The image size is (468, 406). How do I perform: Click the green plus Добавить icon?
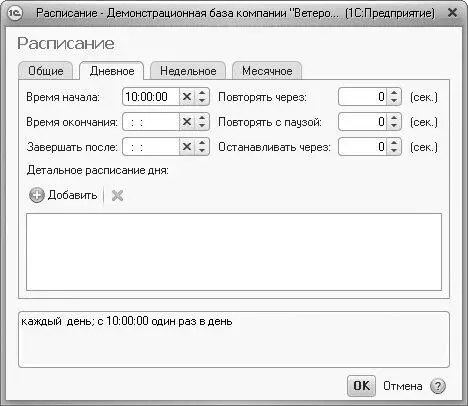pyautogui.click(x=37, y=195)
